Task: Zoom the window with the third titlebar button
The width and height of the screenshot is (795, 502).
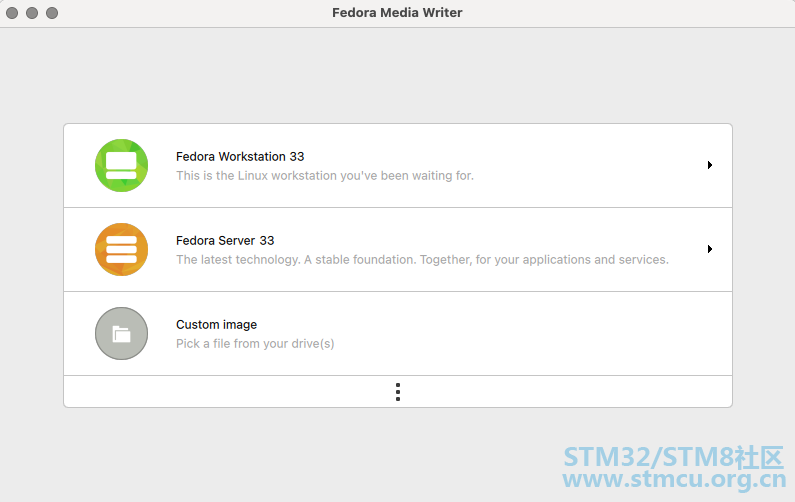Action: tap(52, 13)
